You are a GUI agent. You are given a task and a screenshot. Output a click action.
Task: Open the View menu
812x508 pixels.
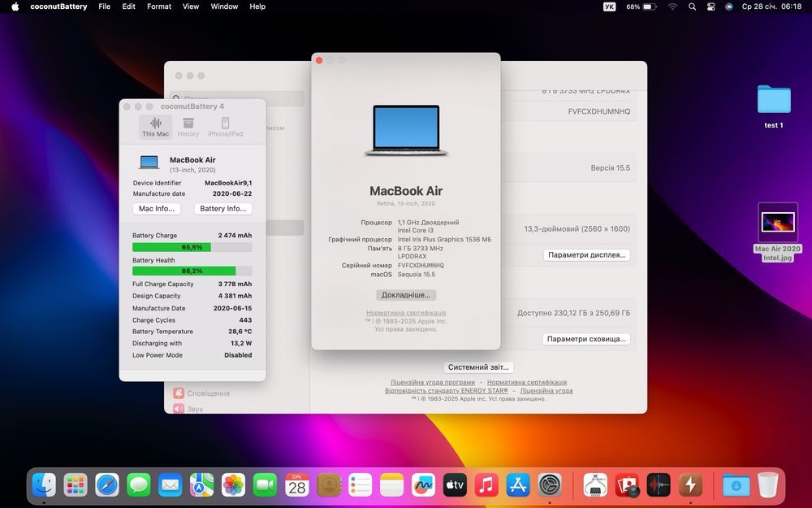tap(191, 7)
